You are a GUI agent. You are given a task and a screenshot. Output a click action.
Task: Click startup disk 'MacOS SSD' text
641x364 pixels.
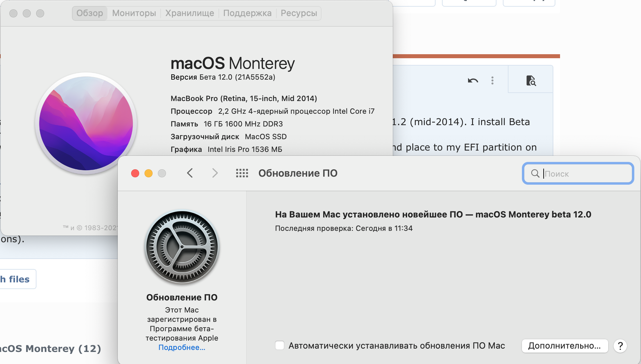[266, 136]
